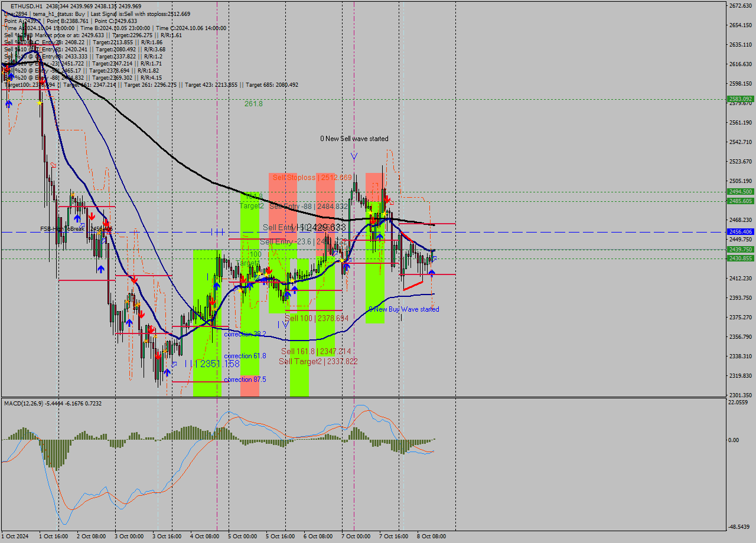Viewport: 756px width, 543px height.
Task: Click the '0 New Buy Wave started' label
Action: (x=404, y=309)
